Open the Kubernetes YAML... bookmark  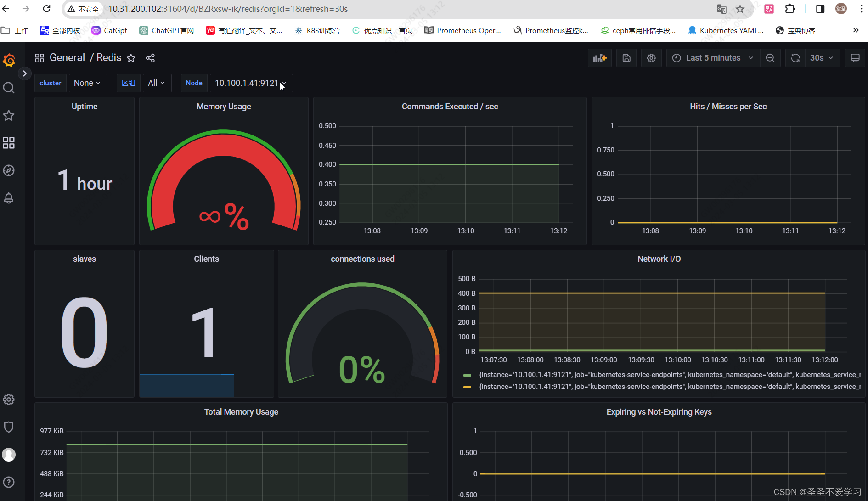726,30
